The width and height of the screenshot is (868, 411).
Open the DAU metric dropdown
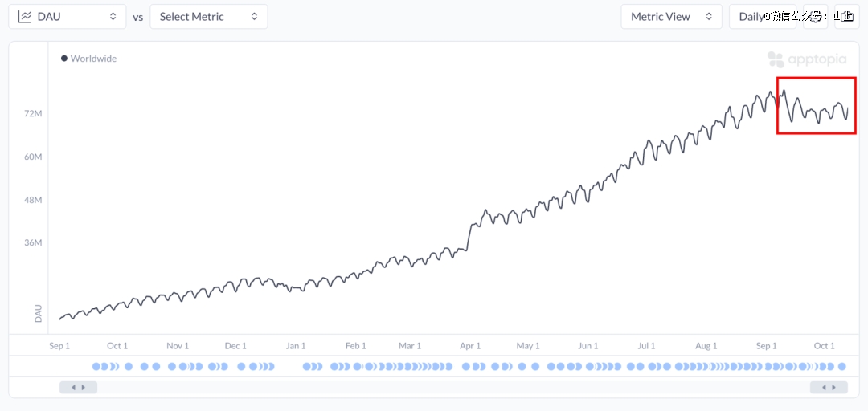[68, 17]
